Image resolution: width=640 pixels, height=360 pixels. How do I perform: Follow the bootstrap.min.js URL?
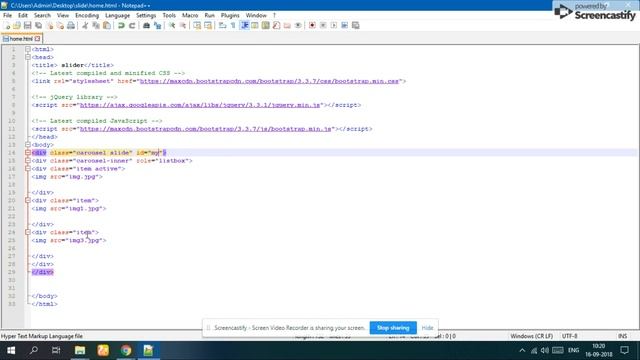(205, 129)
